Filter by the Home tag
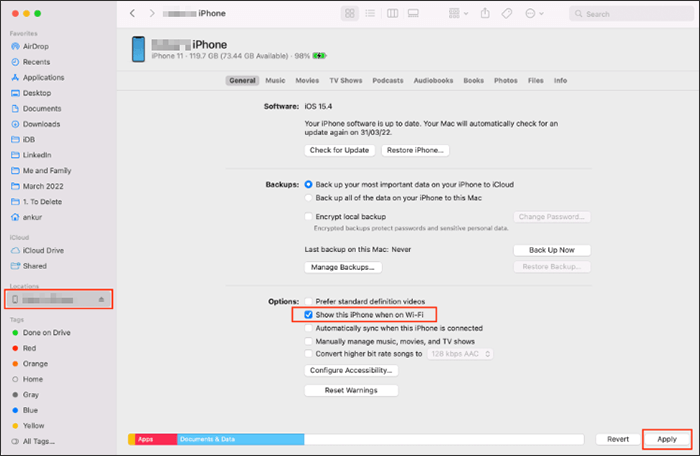Image resolution: width=700 pixels, height=456 pixels. click(x=33, y=379)
